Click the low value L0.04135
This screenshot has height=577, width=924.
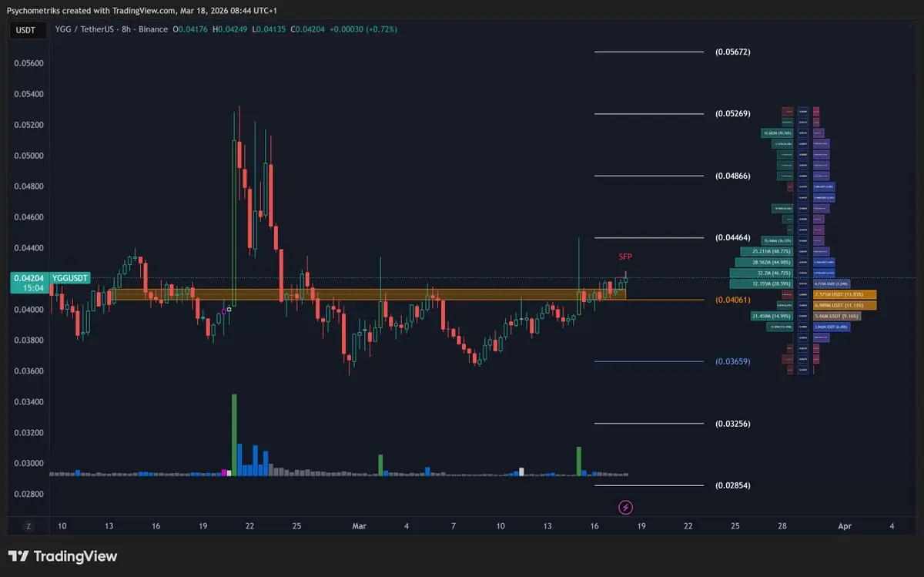click(269, 29)
